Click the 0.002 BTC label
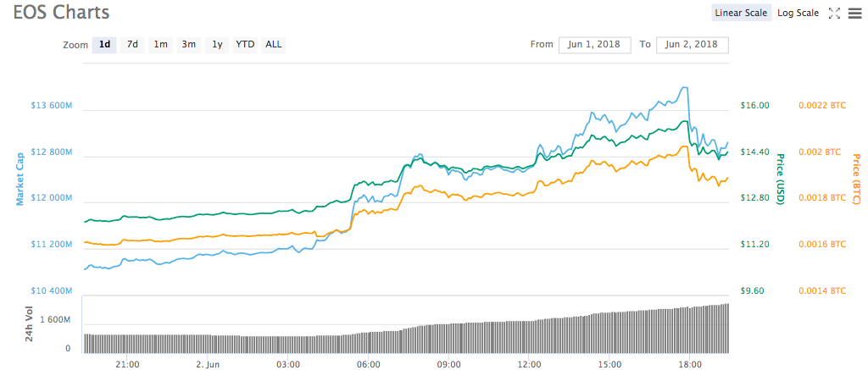 (820, 152)
